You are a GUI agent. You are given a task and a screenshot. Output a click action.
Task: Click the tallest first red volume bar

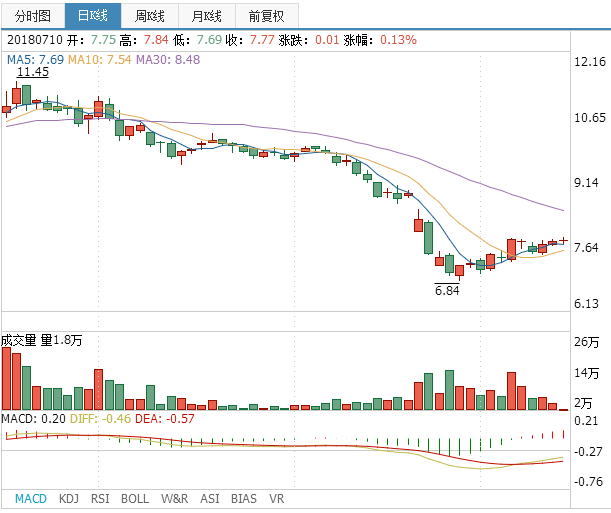(6, 379)
